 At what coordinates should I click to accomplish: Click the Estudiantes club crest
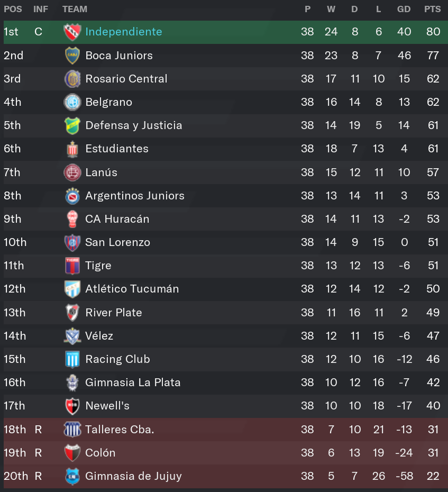coord(72,149)
